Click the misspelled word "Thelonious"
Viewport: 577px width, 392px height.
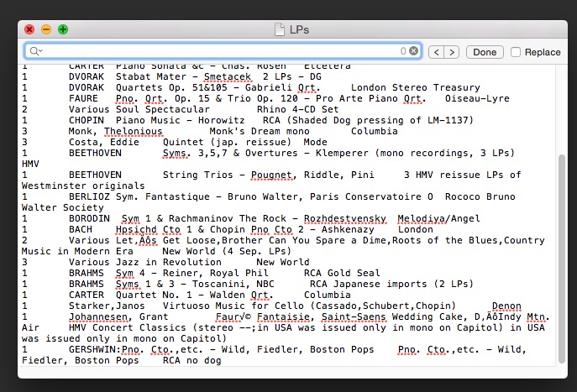134,131
